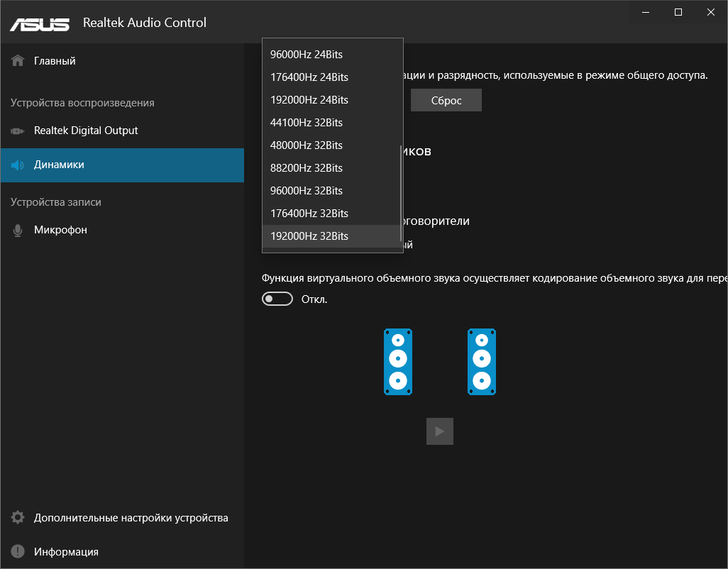Open Дополнительные настройки устройства
The height and width of the screenshot is (569, 728).
click(131, 518)
